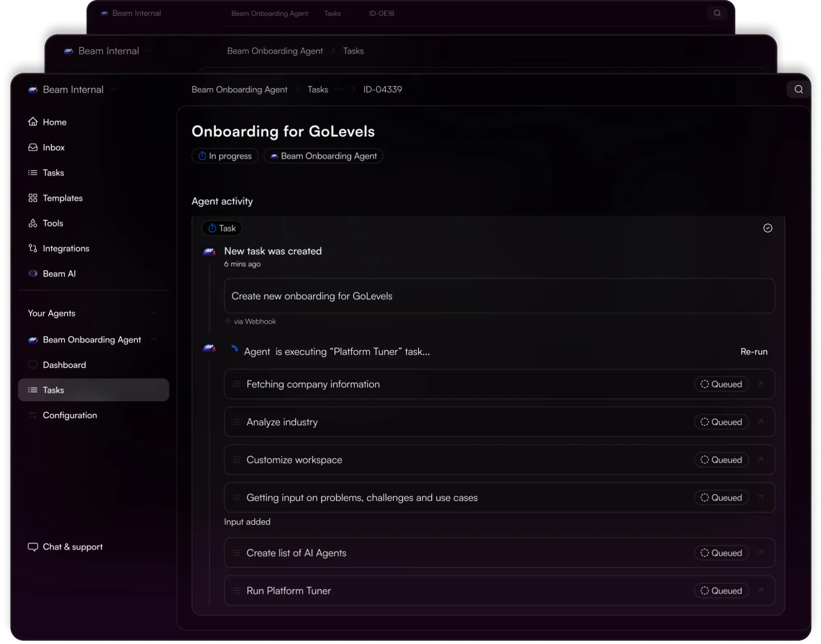Open Configuration for the Beam Onboarding Agent
This screenshot has height=644, width=821.
click(x=70, y=415)
